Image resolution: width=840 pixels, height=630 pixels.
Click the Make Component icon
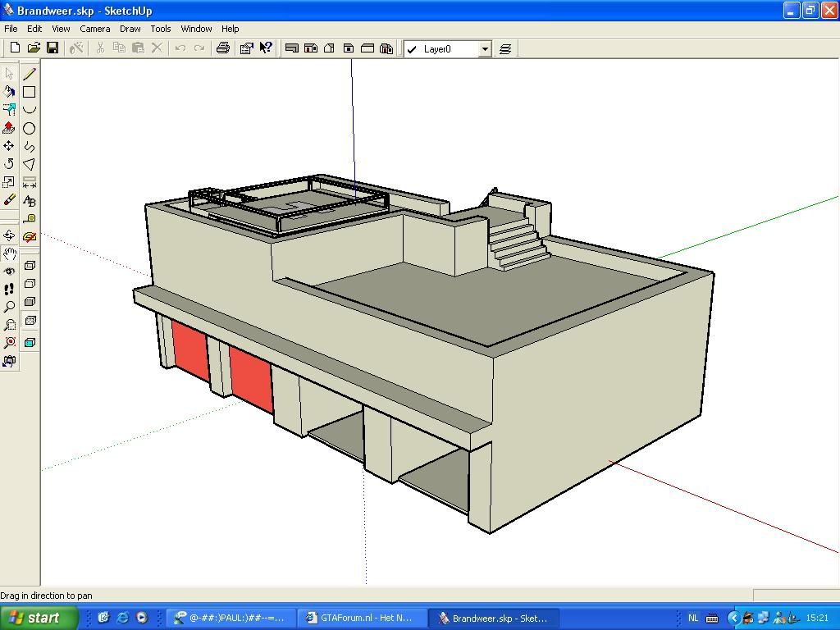[x=76, y=48]
